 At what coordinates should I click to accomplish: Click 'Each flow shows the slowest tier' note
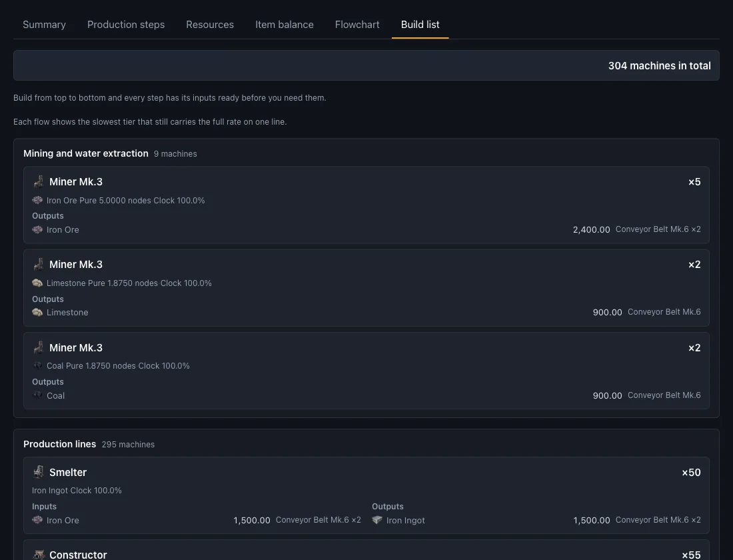(x=150, y=121)
